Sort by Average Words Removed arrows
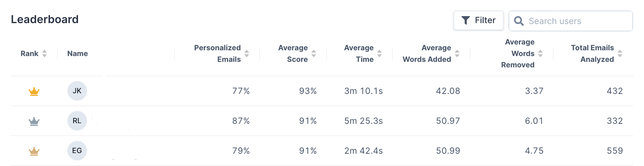644x166 pixels. point(541,53)
